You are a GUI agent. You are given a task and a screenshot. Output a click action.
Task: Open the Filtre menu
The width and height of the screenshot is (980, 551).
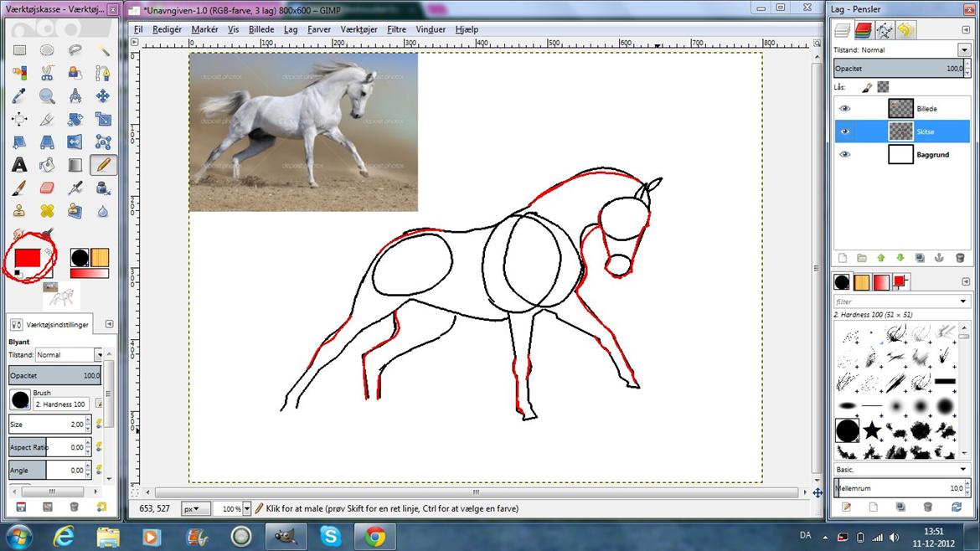(396, 28)
